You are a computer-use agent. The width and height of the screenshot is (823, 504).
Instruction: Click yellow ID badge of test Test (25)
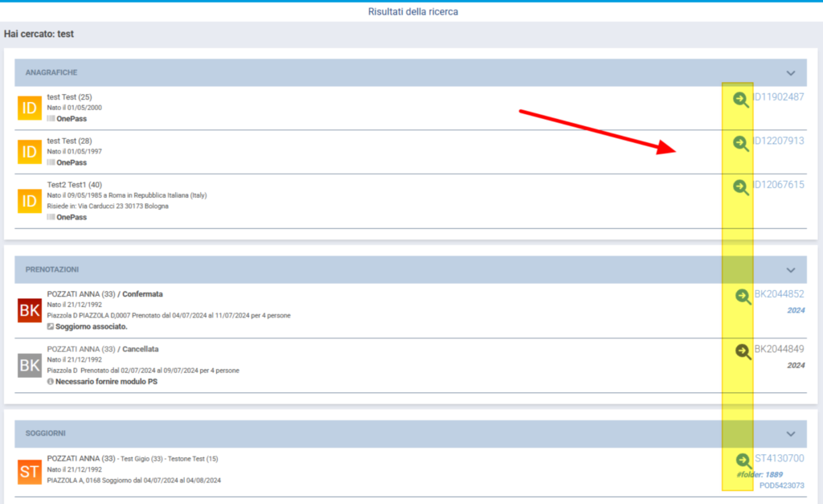coord(30,108)
